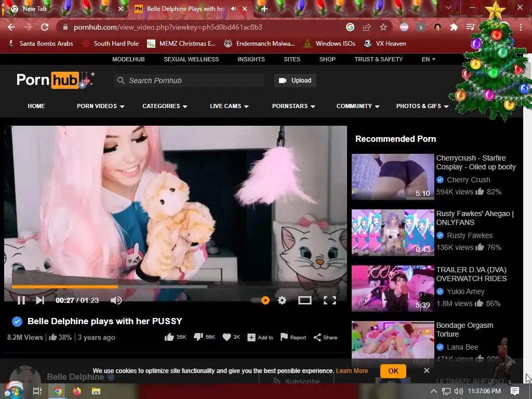
Task: Mute the tab using its speaker icon
Action: tap(233, 9)
